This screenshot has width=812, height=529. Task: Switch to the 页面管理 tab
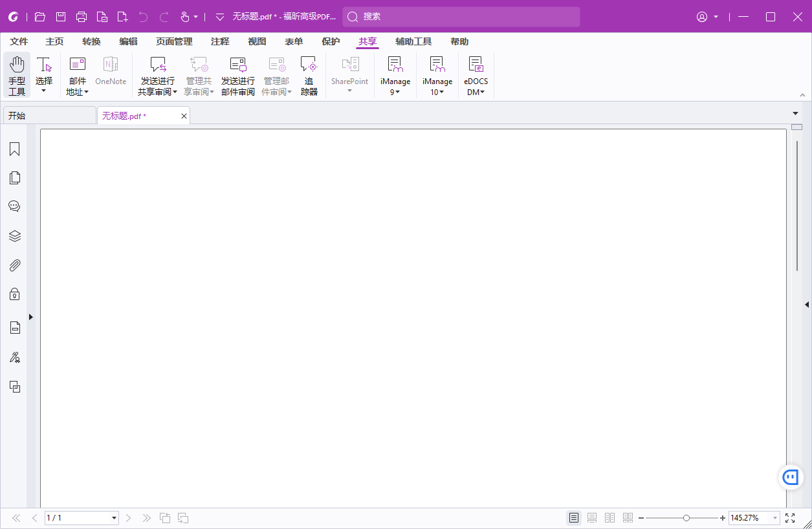pyautogui.click(x=174, y=41)
